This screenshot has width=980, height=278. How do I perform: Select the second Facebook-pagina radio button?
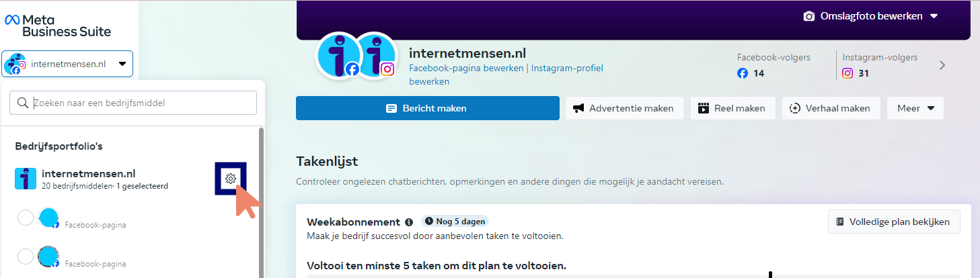click(26, 257)
